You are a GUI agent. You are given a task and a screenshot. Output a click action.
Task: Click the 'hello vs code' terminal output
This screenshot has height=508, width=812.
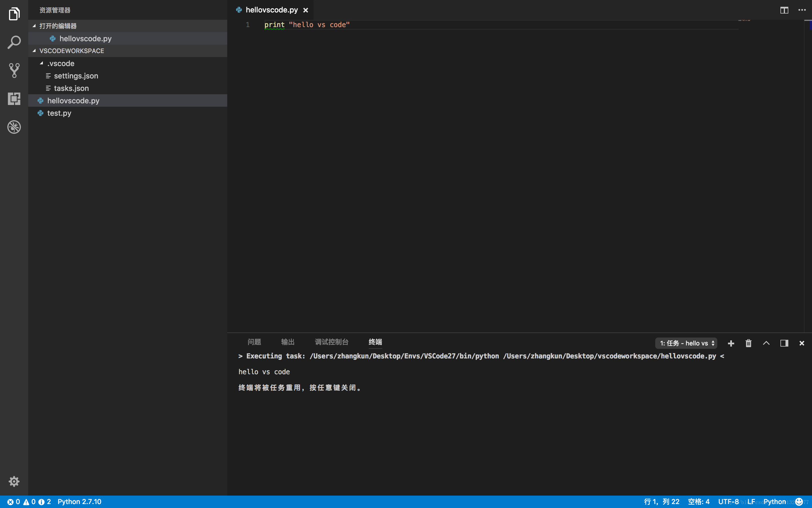264,372
